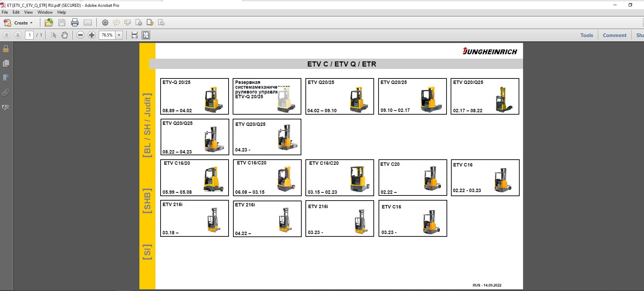
Task: Open the Help menu
Action: coord(61,12)
